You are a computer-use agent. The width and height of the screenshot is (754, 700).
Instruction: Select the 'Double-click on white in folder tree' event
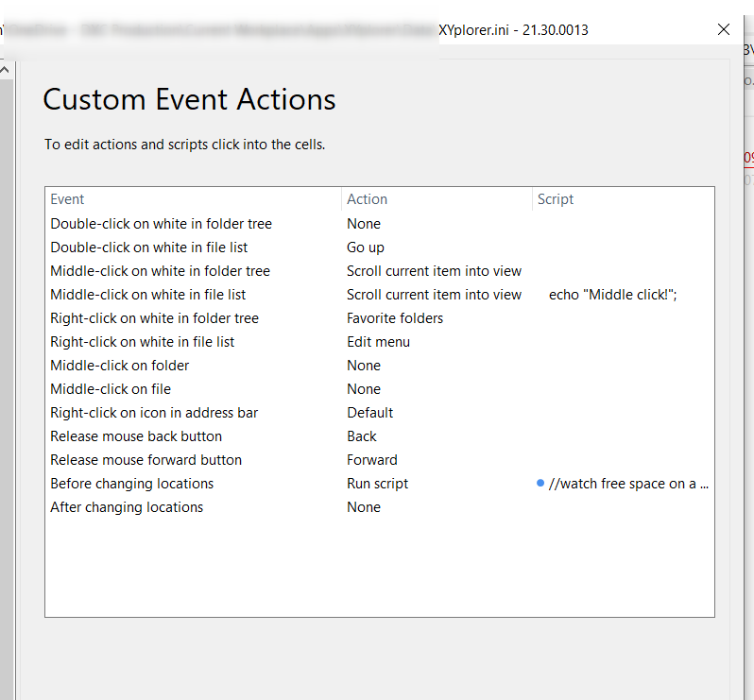[161, 224]
